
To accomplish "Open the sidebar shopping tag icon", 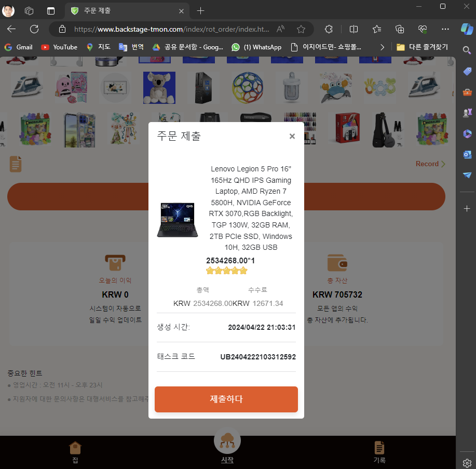I will point(467,71).
